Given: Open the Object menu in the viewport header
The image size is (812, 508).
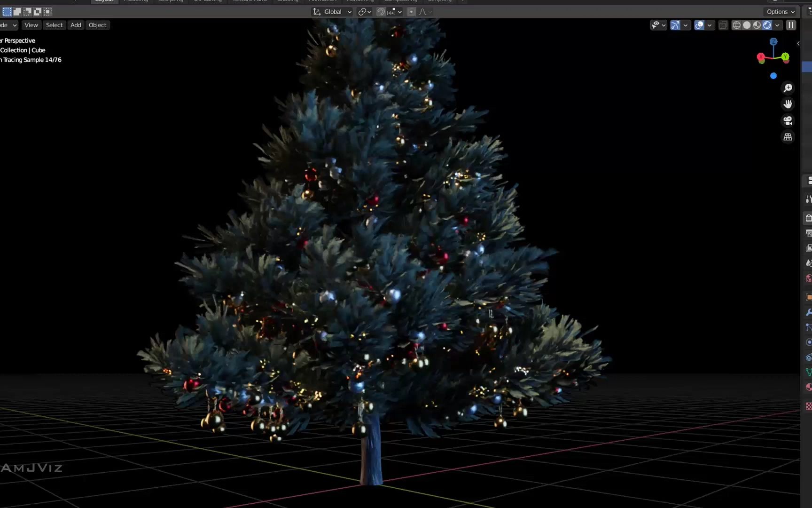Looking at the screenshot, I should point(97,25).
